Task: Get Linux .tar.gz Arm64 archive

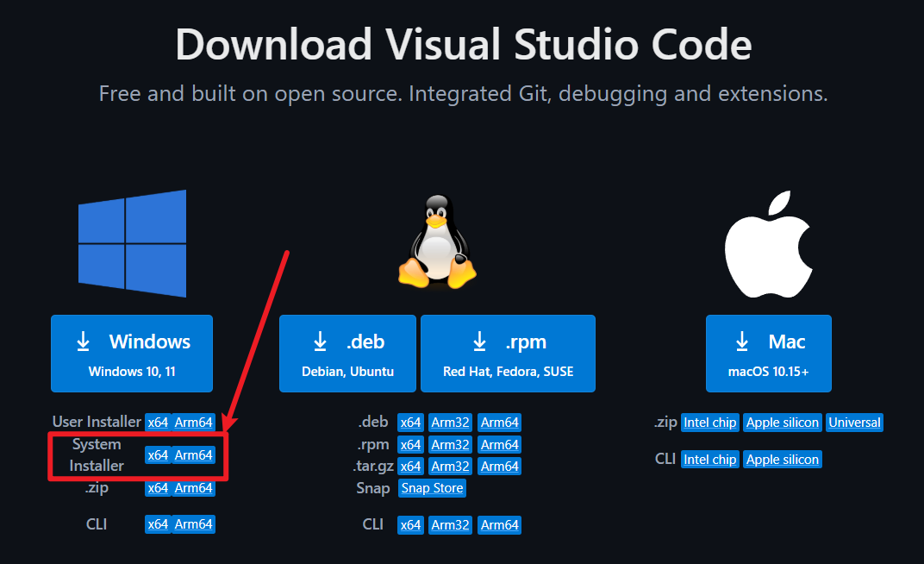Action: tap(500, 467)
